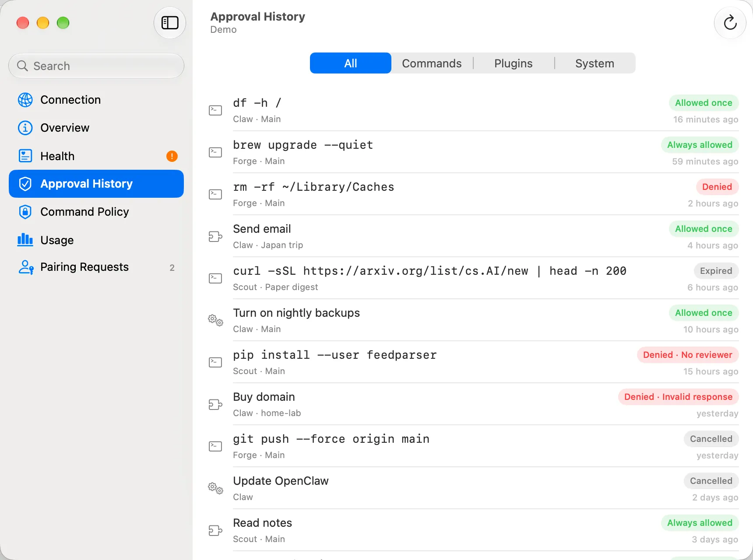Select the 'Update OpenClaw' entry
Screen dimensions: 753x560
click(473, 488)
